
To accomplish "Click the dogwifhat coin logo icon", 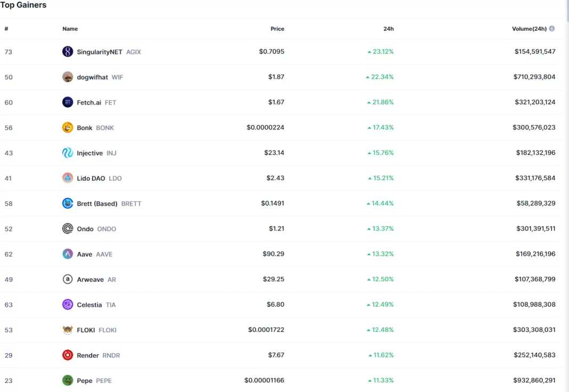I will point(68,77).
